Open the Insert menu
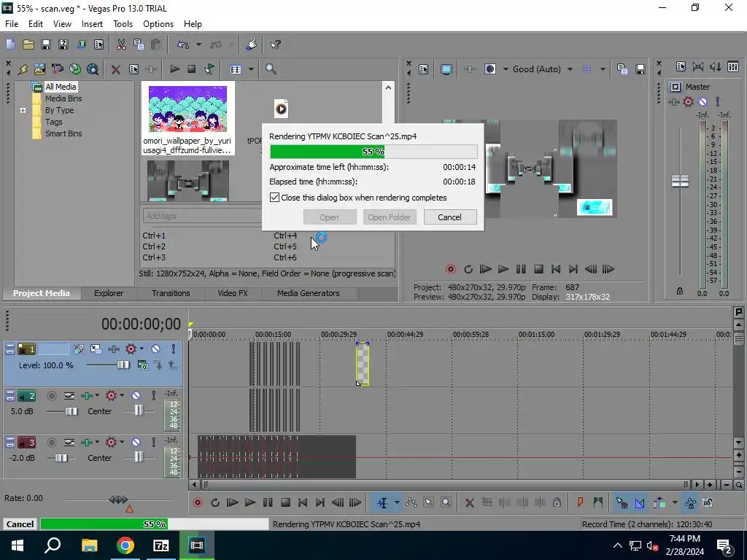This screenshot has width=747, height=560. [92, 24]
